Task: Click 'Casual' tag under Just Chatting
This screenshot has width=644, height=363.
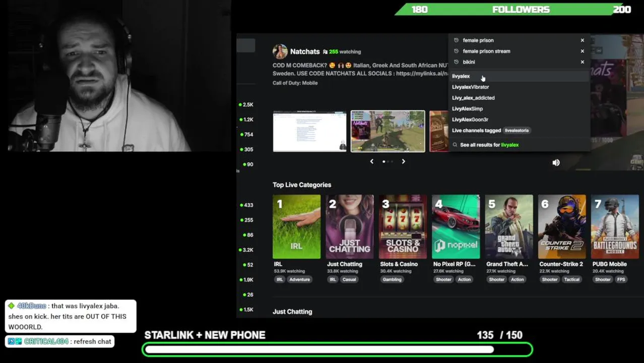Action: 349,279
